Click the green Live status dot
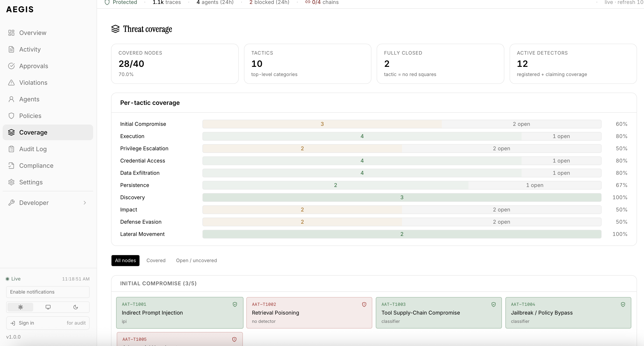Screen dimensions: 644x346 tap(7, 279)
